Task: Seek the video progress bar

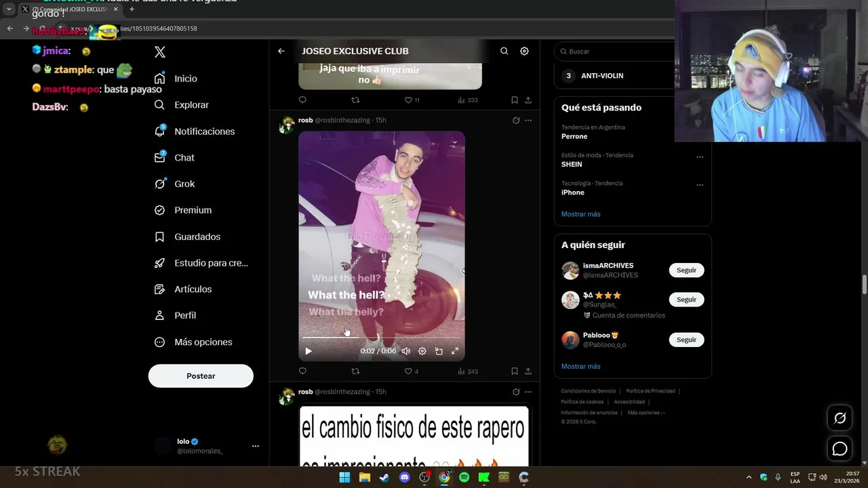Action: click(x=381, y=337)
